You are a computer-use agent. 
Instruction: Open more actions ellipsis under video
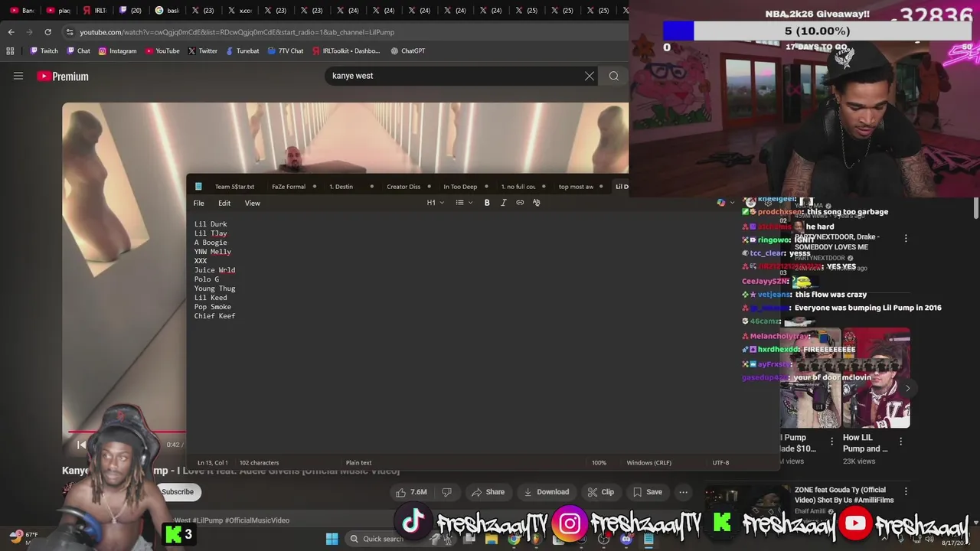(683, 492)
